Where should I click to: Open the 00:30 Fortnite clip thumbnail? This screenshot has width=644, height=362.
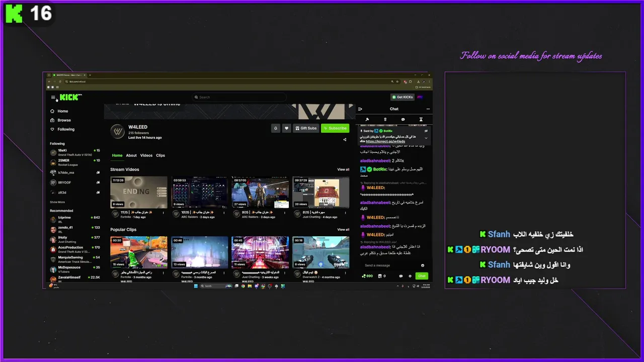point(139,252)
